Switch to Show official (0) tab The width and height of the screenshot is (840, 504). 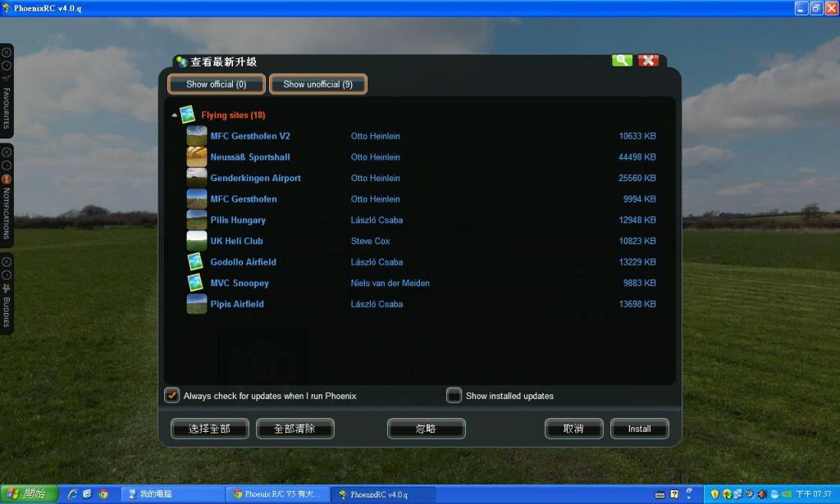217,84
